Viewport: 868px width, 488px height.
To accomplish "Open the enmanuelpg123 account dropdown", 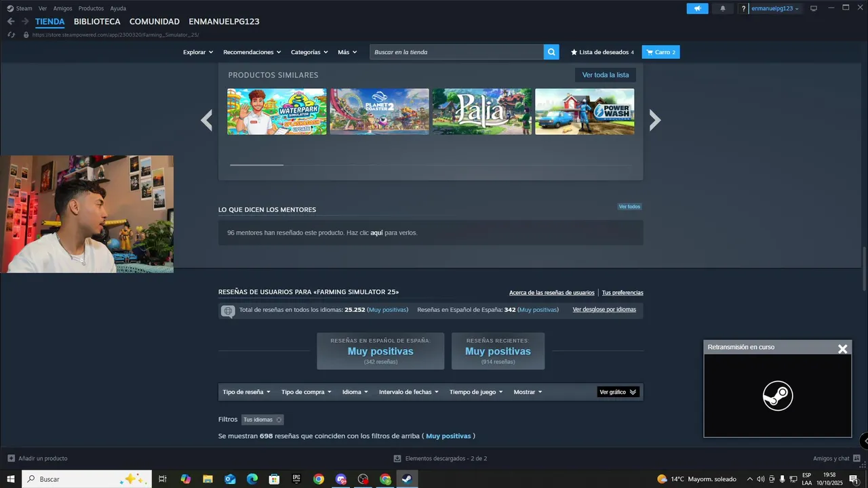I will (x=776, y=8).
